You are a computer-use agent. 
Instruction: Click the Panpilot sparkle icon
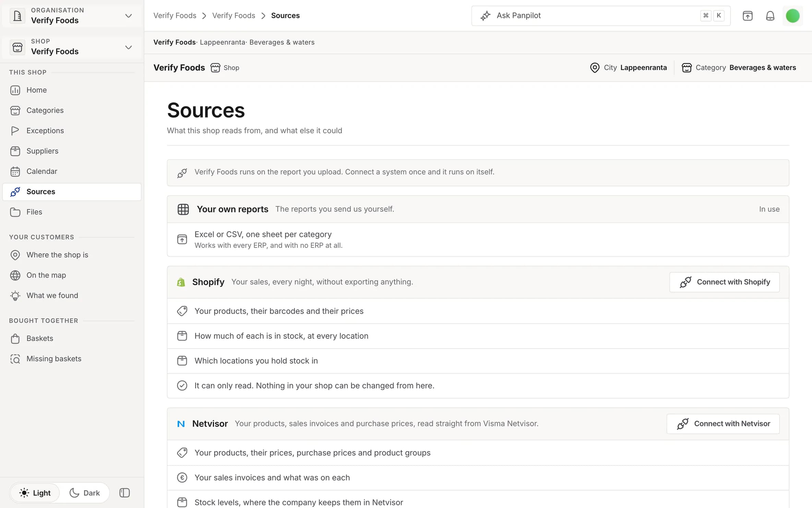coord(485,16)
